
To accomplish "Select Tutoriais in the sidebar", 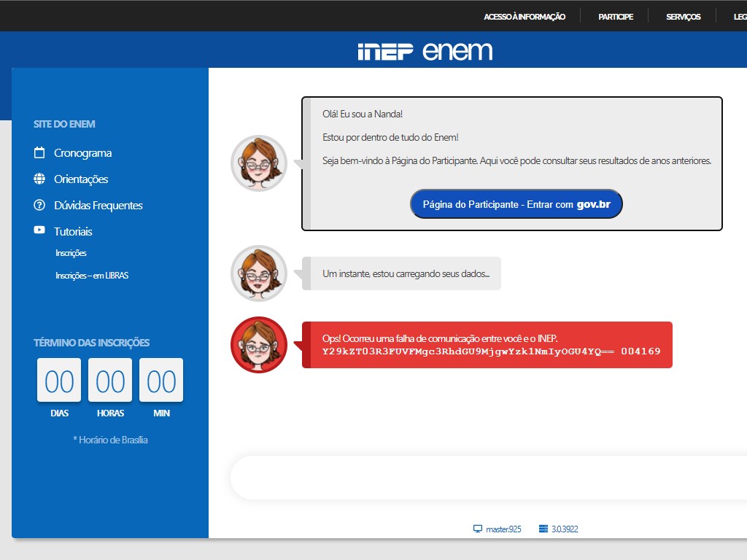I will pos(73,231).
